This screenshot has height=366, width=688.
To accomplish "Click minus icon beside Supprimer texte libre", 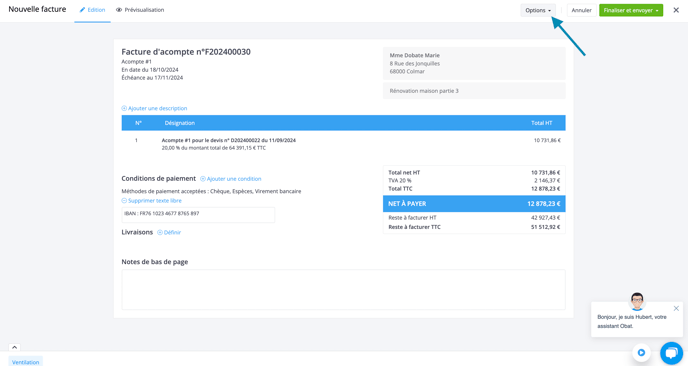I will click(124, 201).
